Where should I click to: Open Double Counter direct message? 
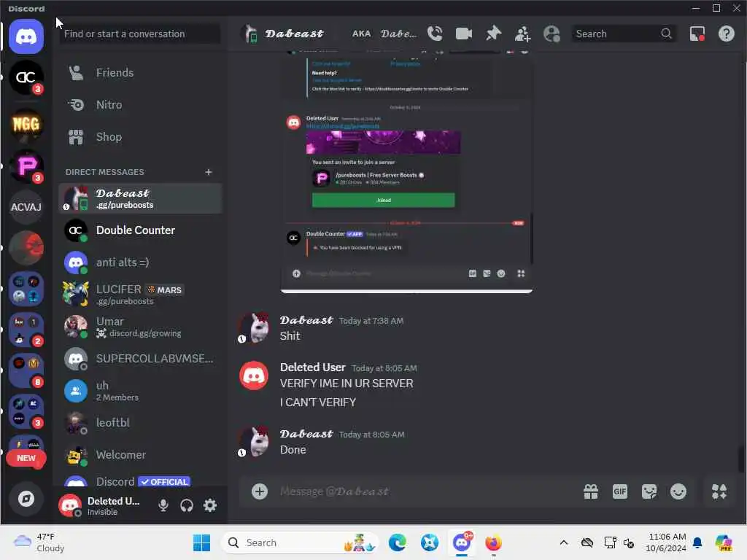point(140,230)
